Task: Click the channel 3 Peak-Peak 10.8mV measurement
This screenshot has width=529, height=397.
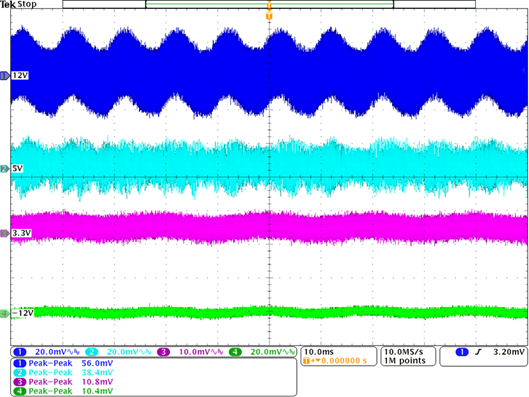Action: [x=63, y=382]
